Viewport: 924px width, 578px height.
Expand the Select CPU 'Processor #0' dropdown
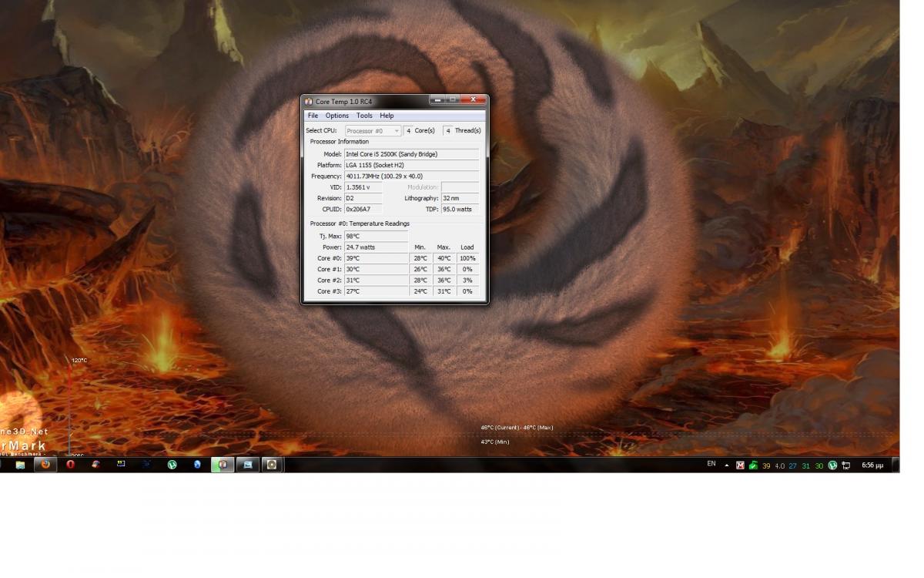click(x=373, y=131)
